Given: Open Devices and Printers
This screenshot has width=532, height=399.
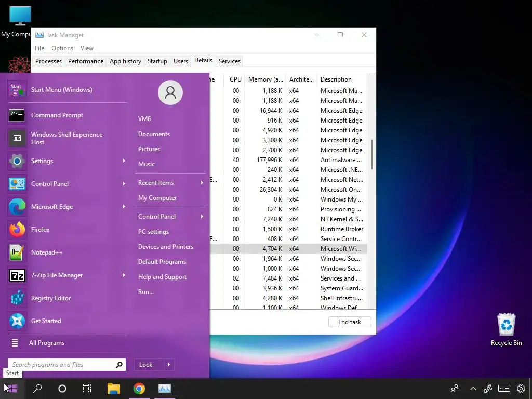Looking at the screenshot, I should click(166, 247).
